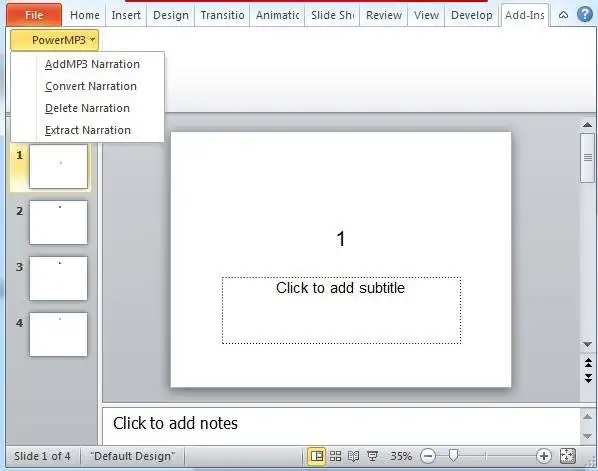Screen dimensions: 598x471
Task: Open PowerPoint Help question mark icon
Action: pyautogui.click(x=584, y=15)
